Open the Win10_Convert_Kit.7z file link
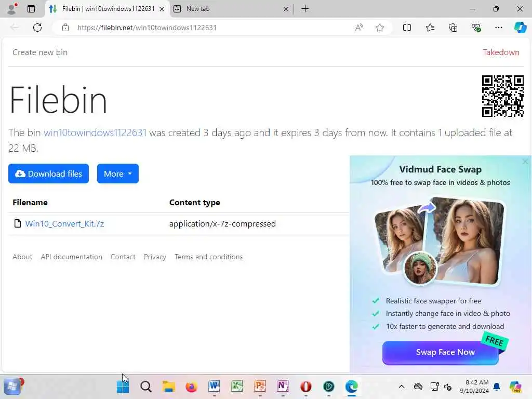 64,223
